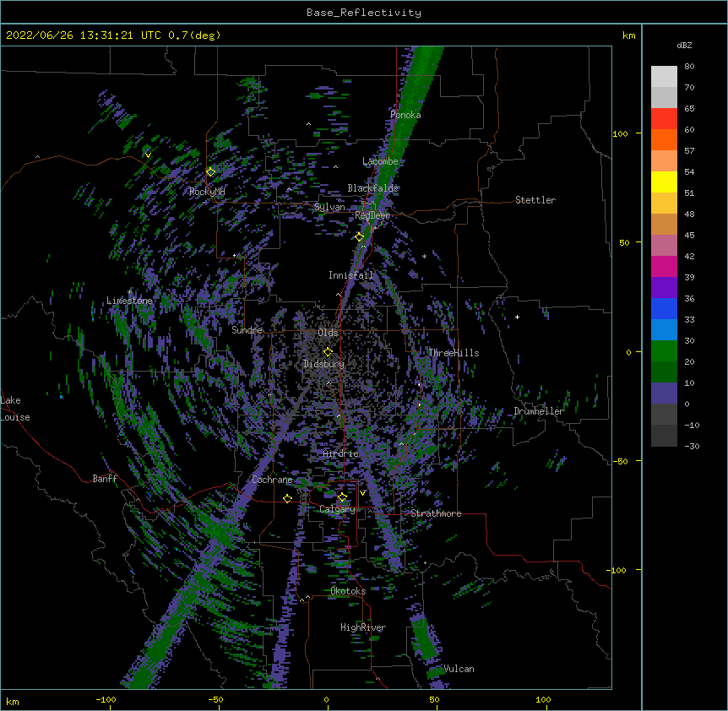Select the yellow diamond marker above Calgary
This screenshot has width=728, height=711.
[x=342, y=497]
